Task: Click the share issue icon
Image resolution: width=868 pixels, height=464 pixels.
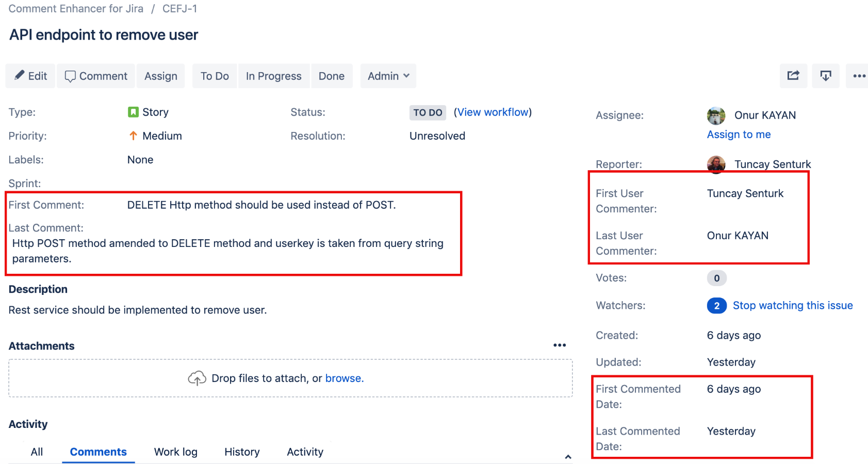Action: coord(793,76)
